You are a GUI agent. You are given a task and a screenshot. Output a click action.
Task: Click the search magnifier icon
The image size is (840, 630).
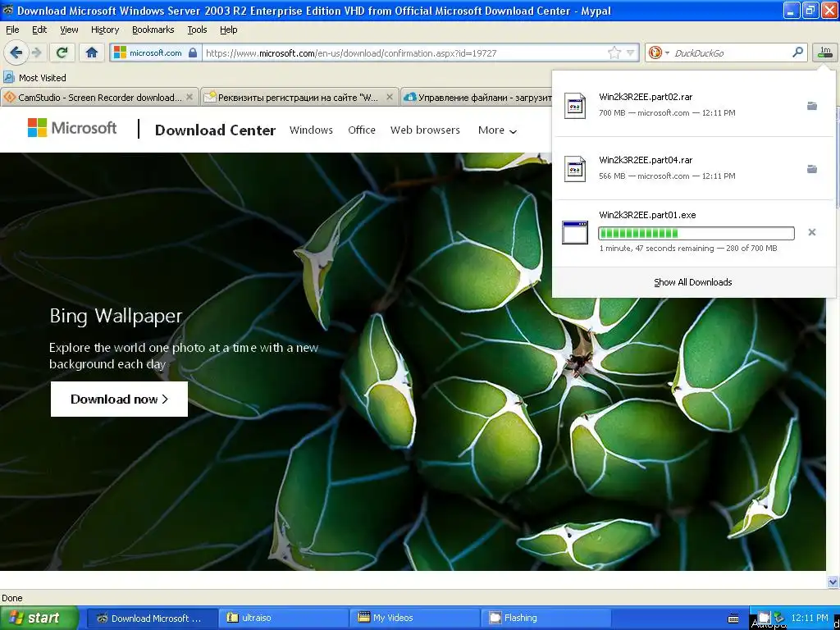(797, 52)
